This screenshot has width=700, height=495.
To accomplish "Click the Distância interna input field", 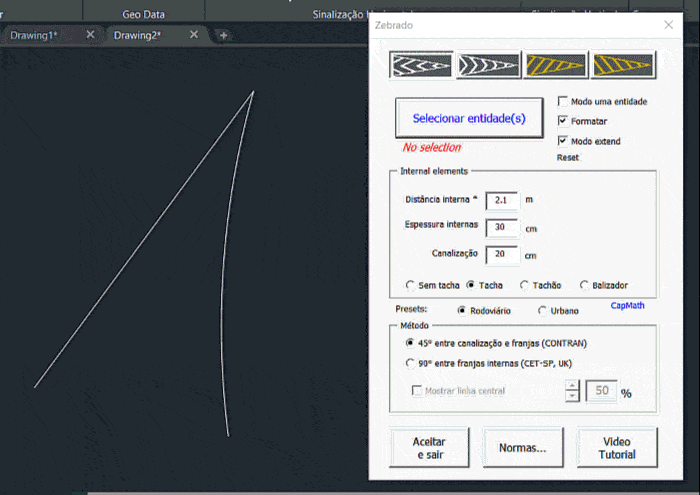I will (502, 200).
